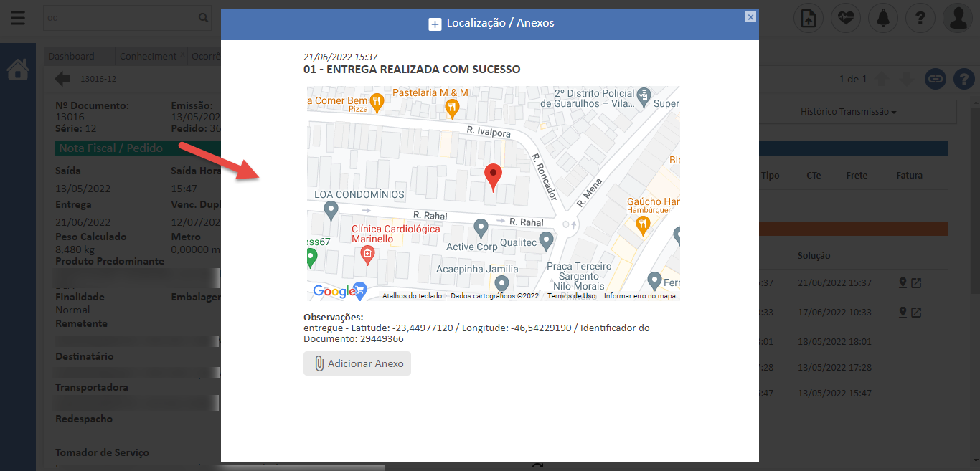Open the Termos de Uso map link
The width and height of the screenshot is (980, 471).
[571, 296]
